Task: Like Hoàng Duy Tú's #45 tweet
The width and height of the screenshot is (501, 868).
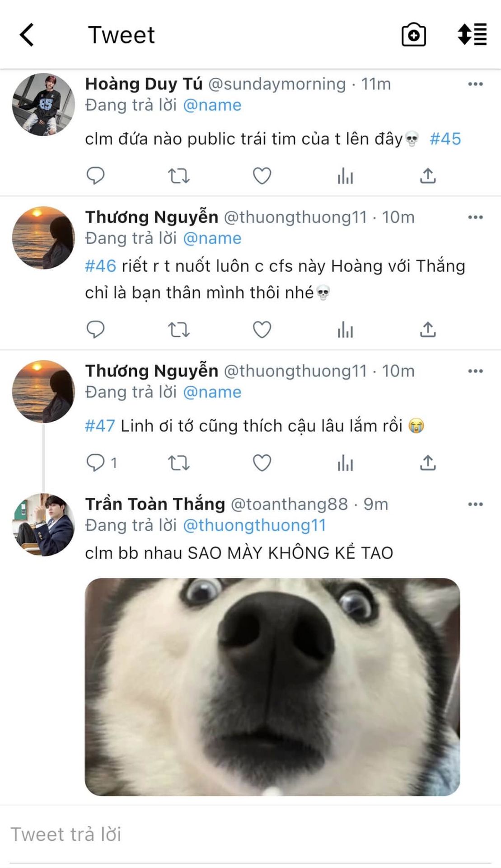Action: tap(262, 175)
